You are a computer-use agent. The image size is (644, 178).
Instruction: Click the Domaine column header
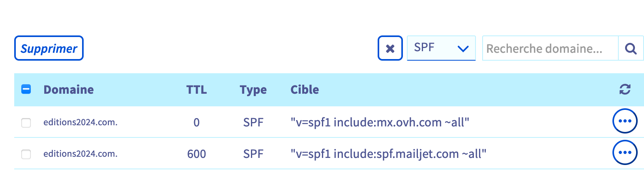[69, 90]
